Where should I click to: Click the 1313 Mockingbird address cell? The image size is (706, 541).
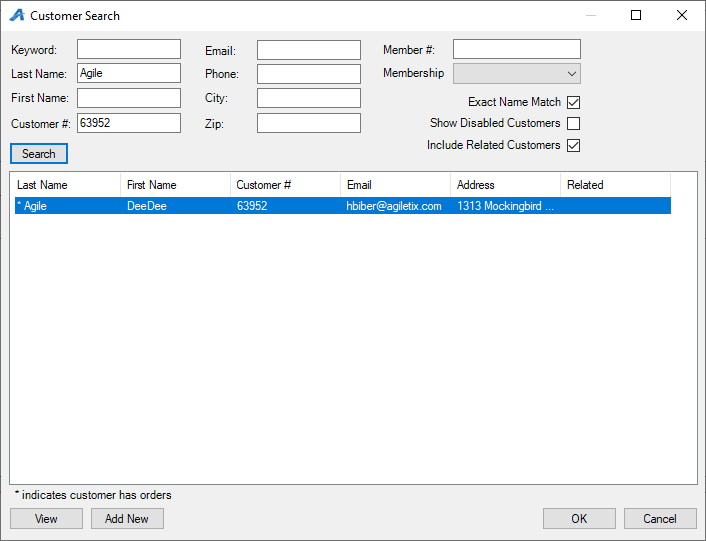(505, 206)
